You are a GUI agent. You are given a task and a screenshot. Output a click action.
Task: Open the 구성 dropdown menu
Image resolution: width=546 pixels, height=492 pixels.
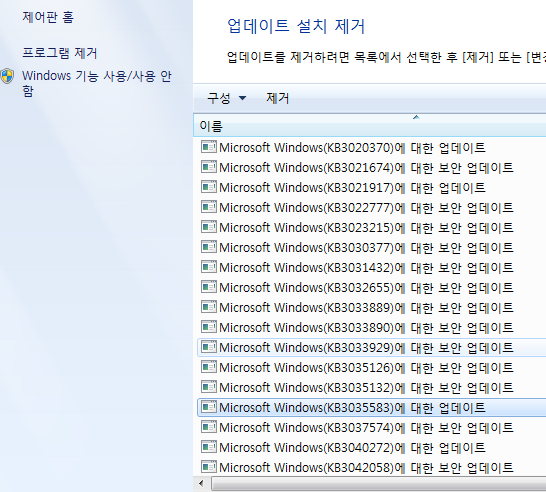[x=227, y=98]
